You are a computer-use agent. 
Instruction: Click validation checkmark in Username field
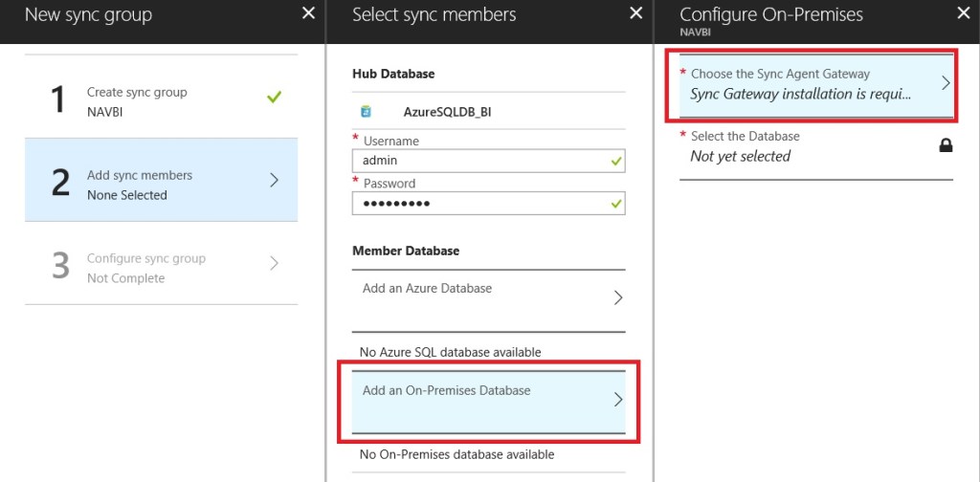(x=616, y=161)
